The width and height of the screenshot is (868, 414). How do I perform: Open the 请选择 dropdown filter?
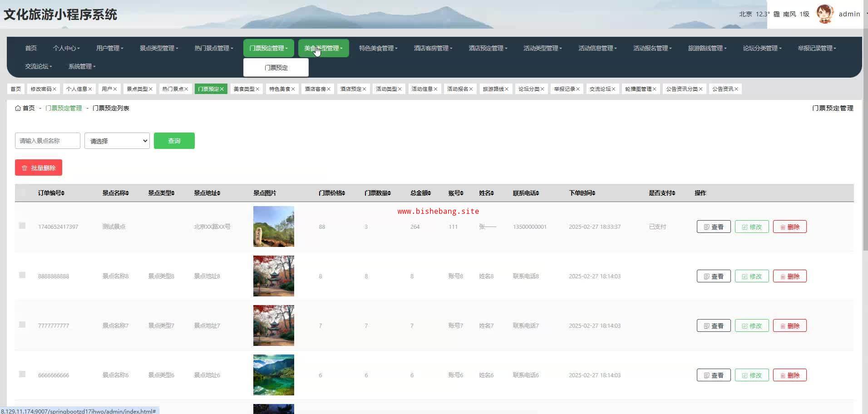[117, 141]
